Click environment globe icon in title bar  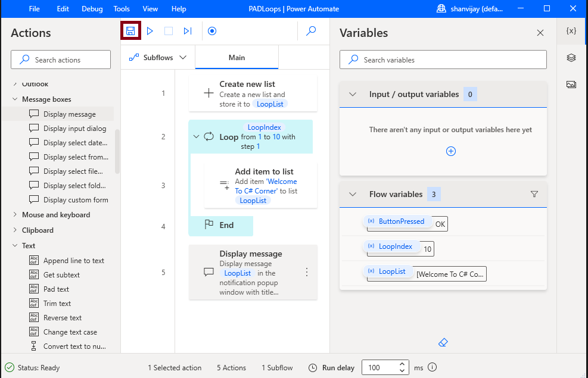point(441,8)
